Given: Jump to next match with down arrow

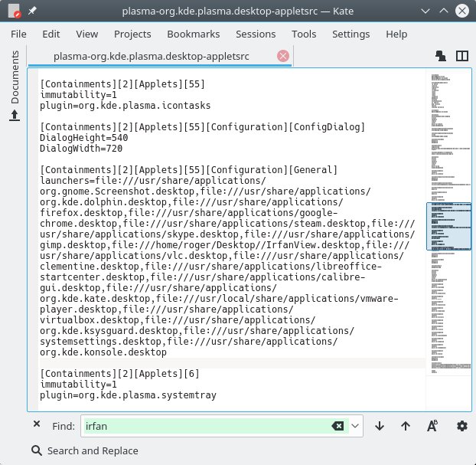Looking at the screenshot, I should (x=379, y=426).
